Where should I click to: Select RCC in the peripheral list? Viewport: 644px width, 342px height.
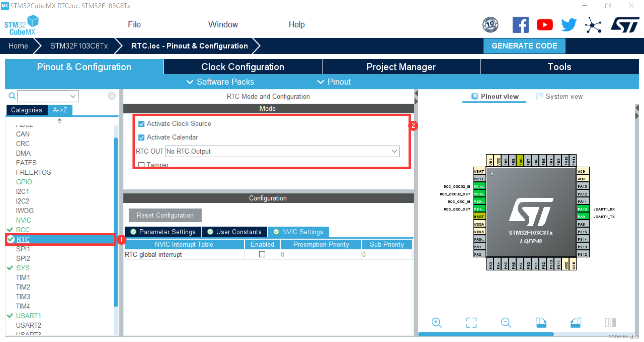tap(23, 230)
